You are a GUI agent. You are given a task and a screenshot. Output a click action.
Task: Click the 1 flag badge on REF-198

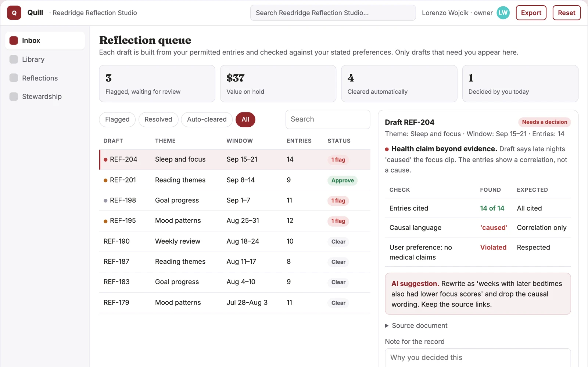pyautogui.click(x=338, y=201)
